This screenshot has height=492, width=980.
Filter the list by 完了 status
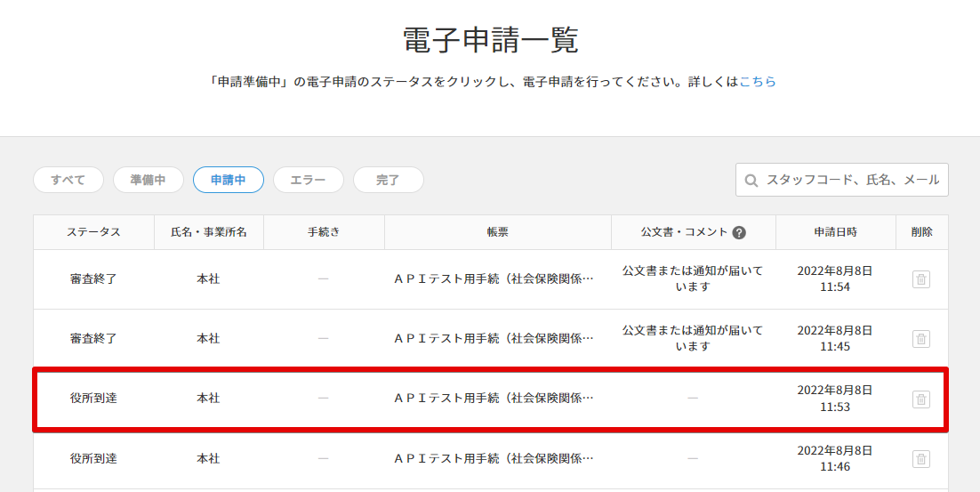tap(389, 180)
